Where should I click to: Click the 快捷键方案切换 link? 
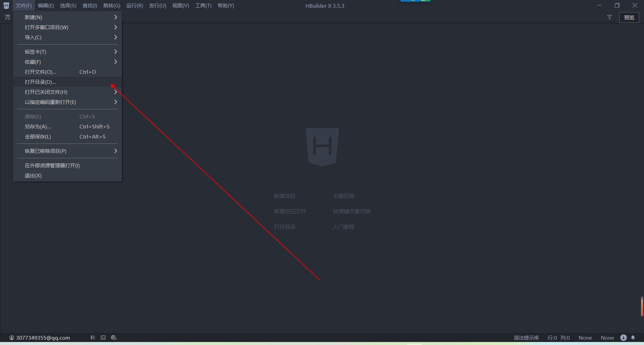click(x=352, y=211)
